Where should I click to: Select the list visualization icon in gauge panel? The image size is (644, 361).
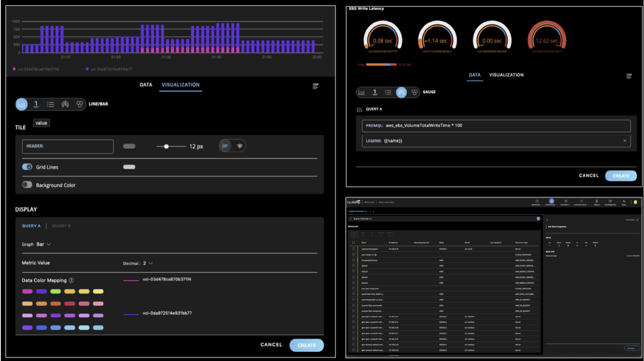[x=389, y=93]
